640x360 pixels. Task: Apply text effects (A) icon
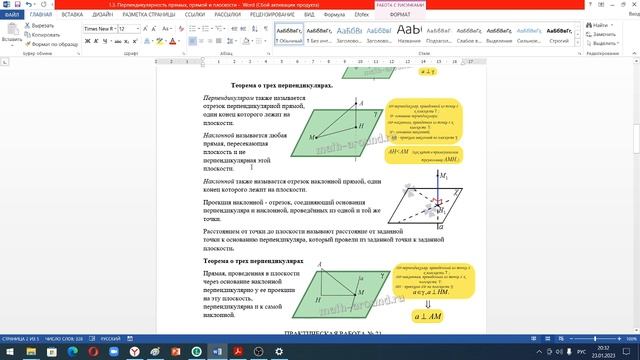[148, 41]
